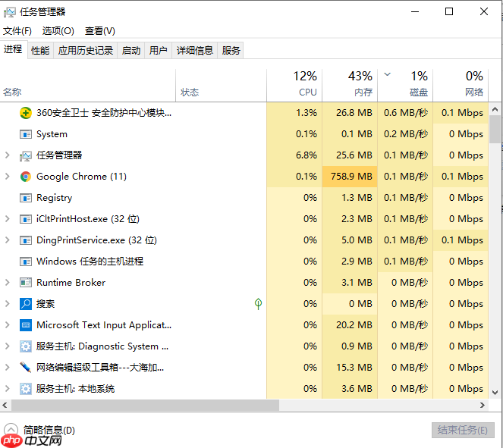503x448 pixels.
Task: Click the horizontal scrollbar right arrow
Action: click(483, 405)
